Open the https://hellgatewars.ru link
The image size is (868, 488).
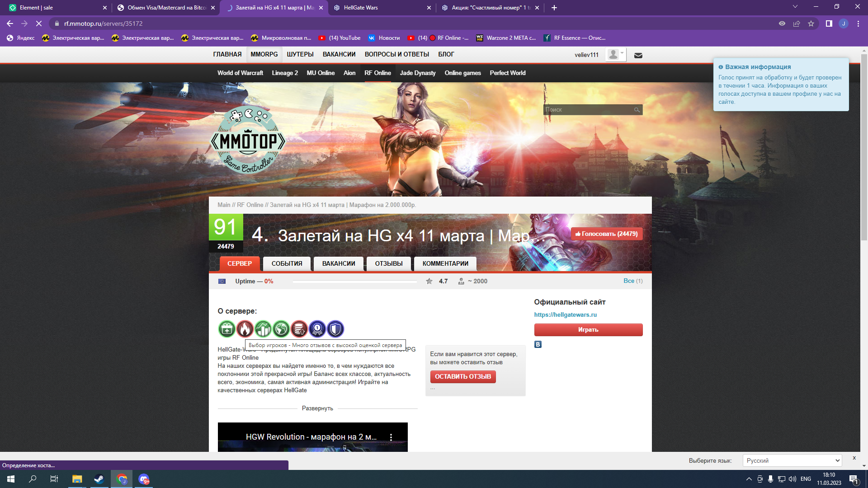point(566,315)
